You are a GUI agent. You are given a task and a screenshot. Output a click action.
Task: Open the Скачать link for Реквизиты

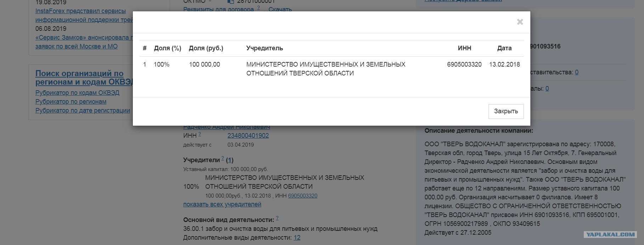(280, 10)
